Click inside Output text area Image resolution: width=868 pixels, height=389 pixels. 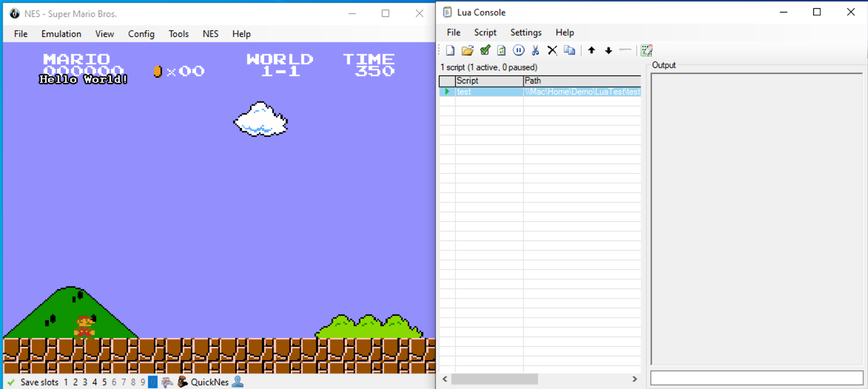pyautogui.click(x=756, y=219)
